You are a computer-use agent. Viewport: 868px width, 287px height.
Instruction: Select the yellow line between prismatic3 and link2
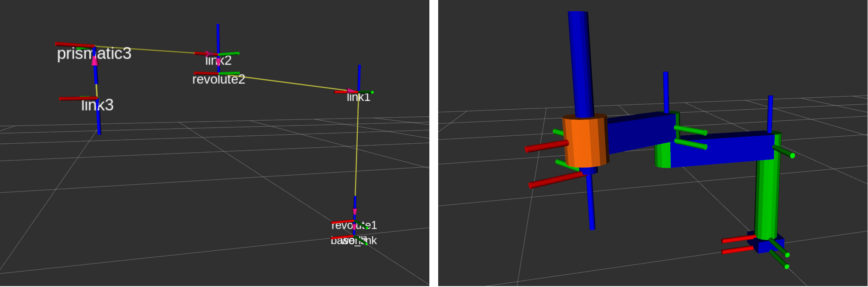(146, 50)
